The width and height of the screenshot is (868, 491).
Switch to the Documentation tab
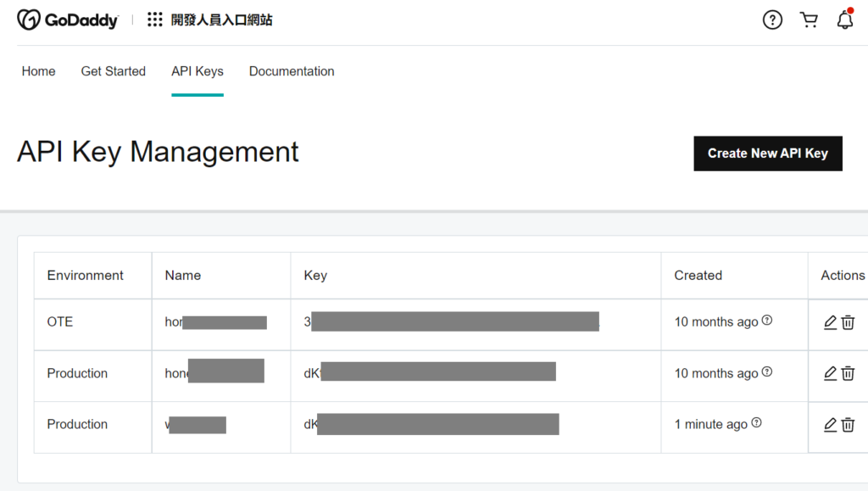click(x=292, y=71)
